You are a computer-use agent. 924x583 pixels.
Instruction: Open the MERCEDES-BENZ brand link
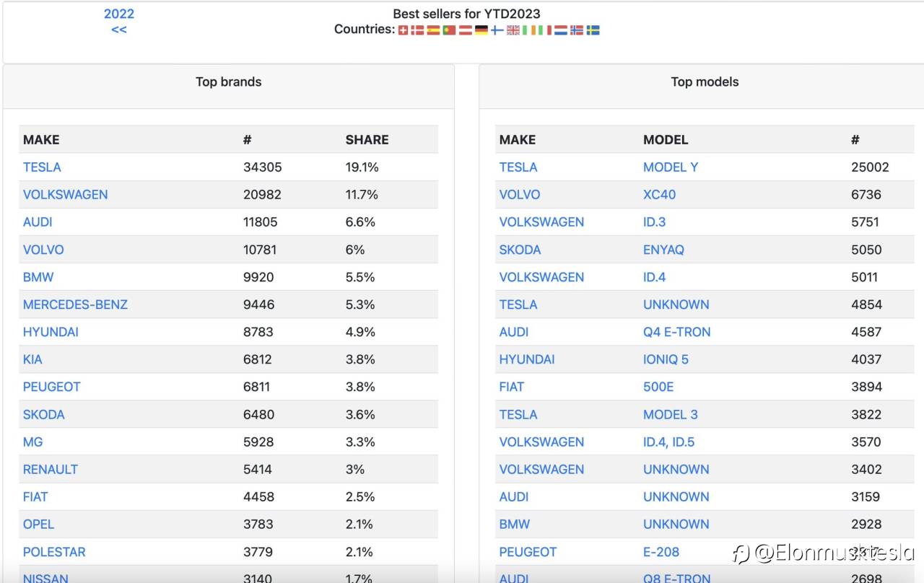tap(75, 304)
